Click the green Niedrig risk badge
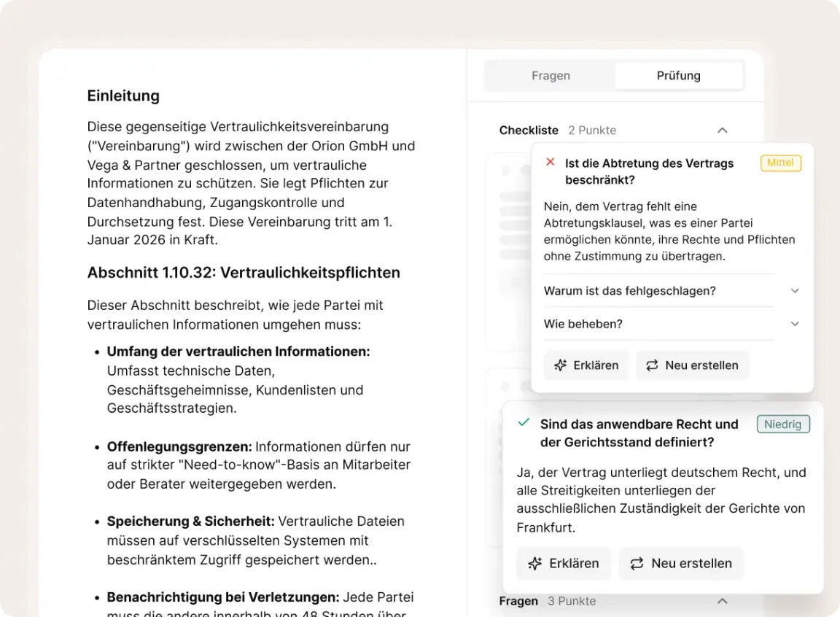 782,424
